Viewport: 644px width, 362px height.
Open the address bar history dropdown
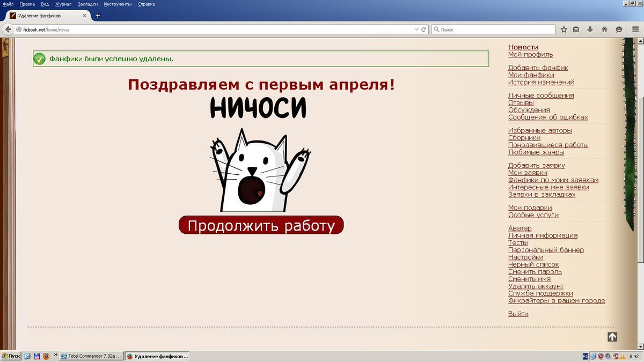coord(416,29)
